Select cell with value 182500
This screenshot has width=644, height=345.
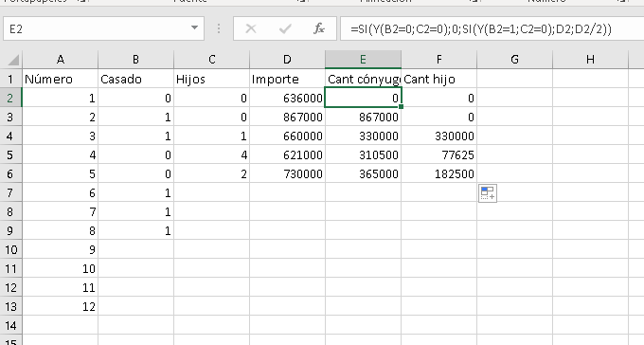(438, 173)
